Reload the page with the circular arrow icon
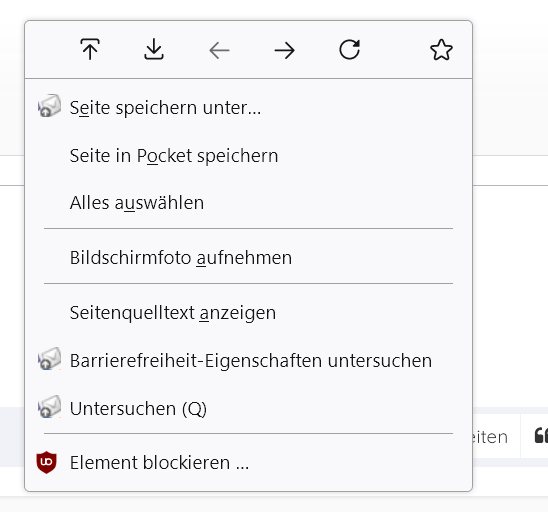The image size is (548, 512). 349,50
